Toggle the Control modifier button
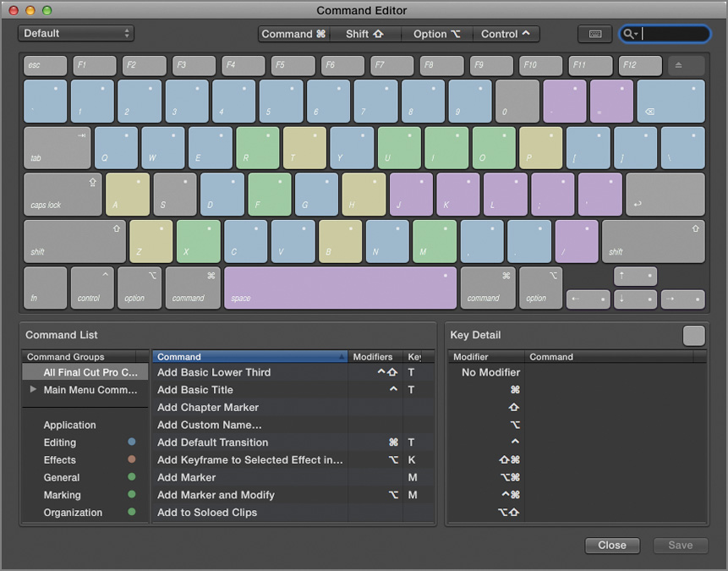 tap(506, 34)
